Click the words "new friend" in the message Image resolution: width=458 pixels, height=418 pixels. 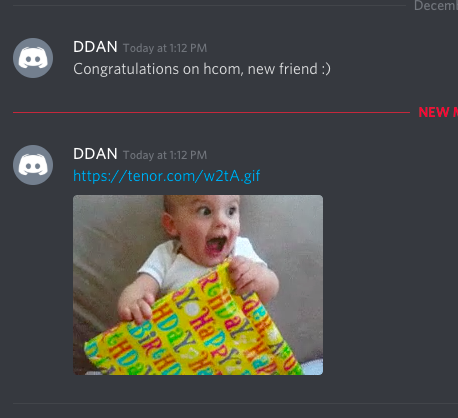pyautogui.click(x=283, y=69)
